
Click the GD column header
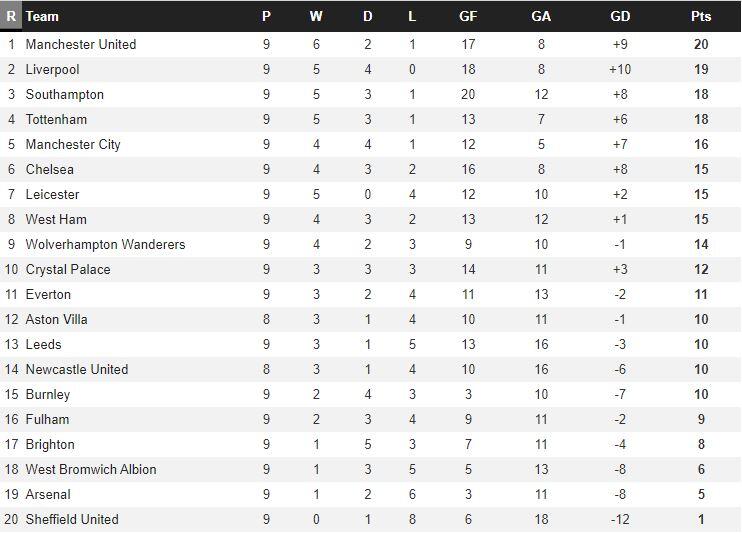point(620,16)
